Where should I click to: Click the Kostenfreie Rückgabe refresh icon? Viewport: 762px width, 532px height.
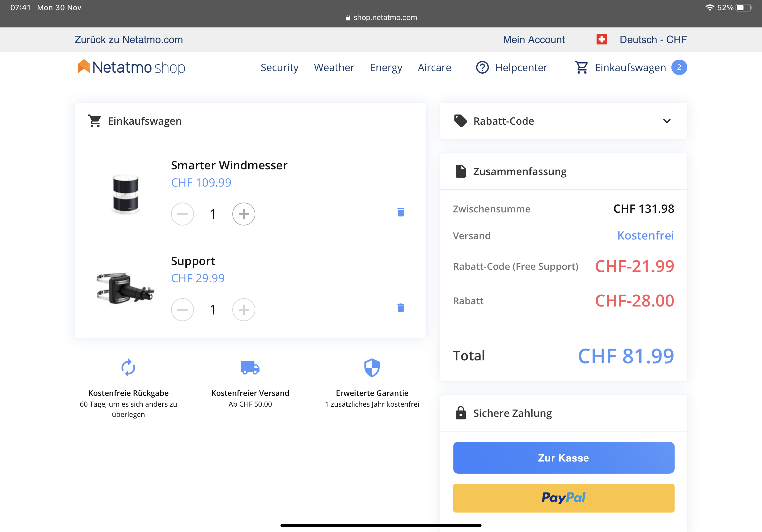(128, 367)
